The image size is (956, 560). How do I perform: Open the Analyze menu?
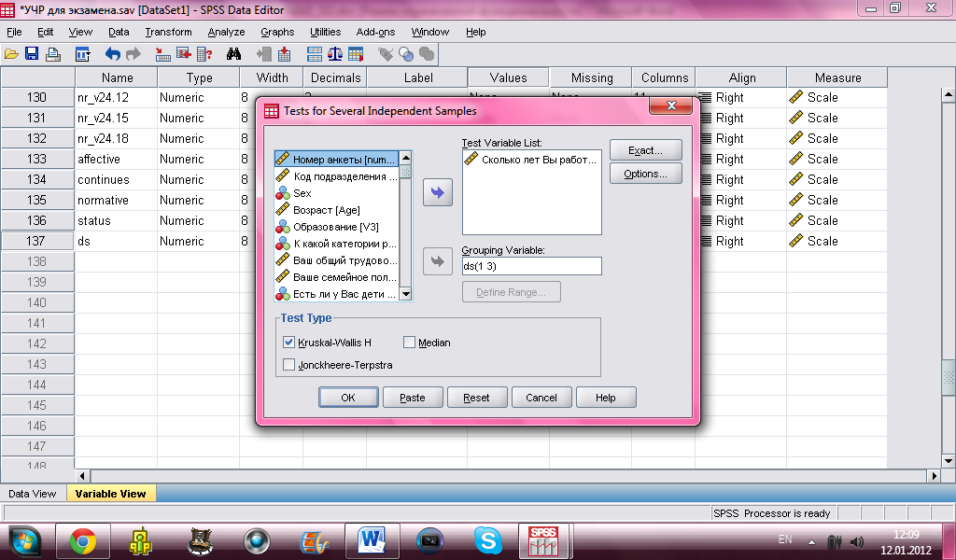click(226, 32)
